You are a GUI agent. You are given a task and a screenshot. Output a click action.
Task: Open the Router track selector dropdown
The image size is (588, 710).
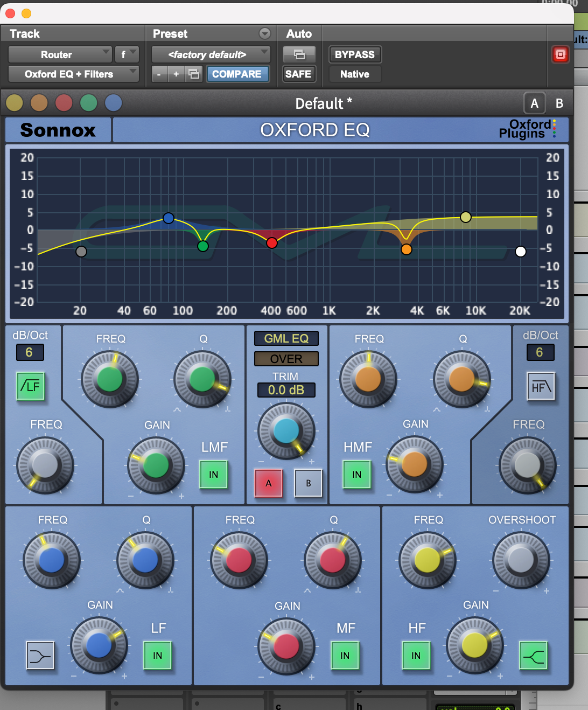coord(60,54)
